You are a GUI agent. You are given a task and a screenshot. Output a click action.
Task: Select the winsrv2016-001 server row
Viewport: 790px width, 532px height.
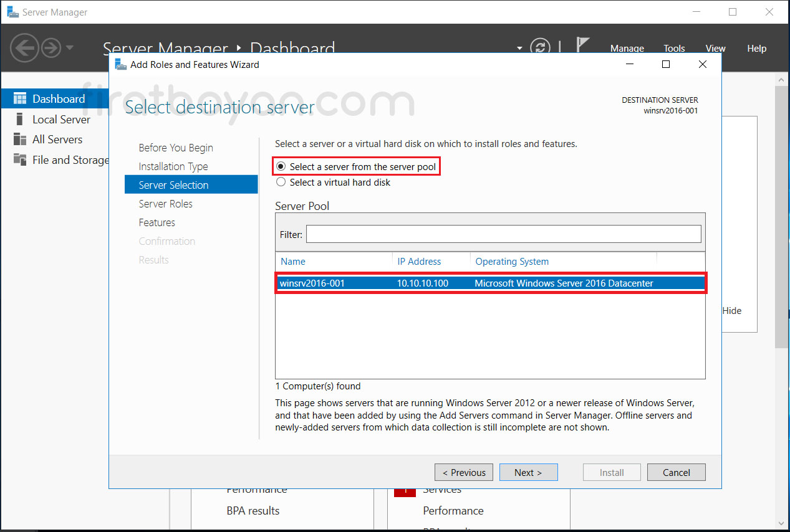coord(490,283)
